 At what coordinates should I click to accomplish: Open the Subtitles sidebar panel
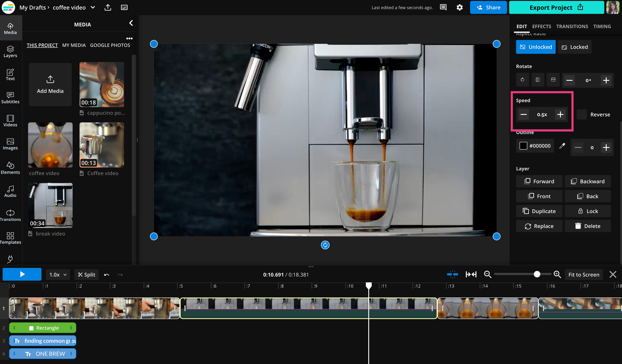(x=10, y=98)
